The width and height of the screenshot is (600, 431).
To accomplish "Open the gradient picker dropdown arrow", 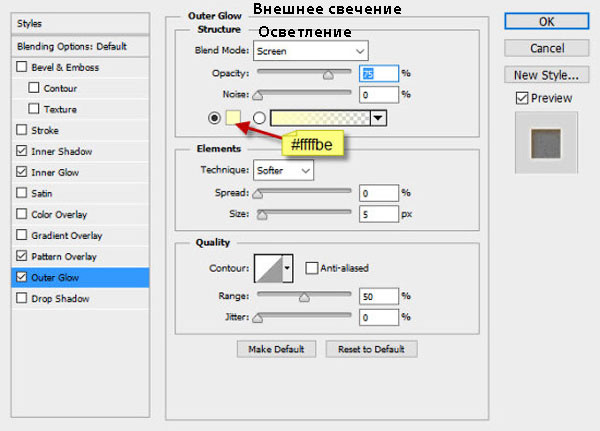I will coord(378,118).
